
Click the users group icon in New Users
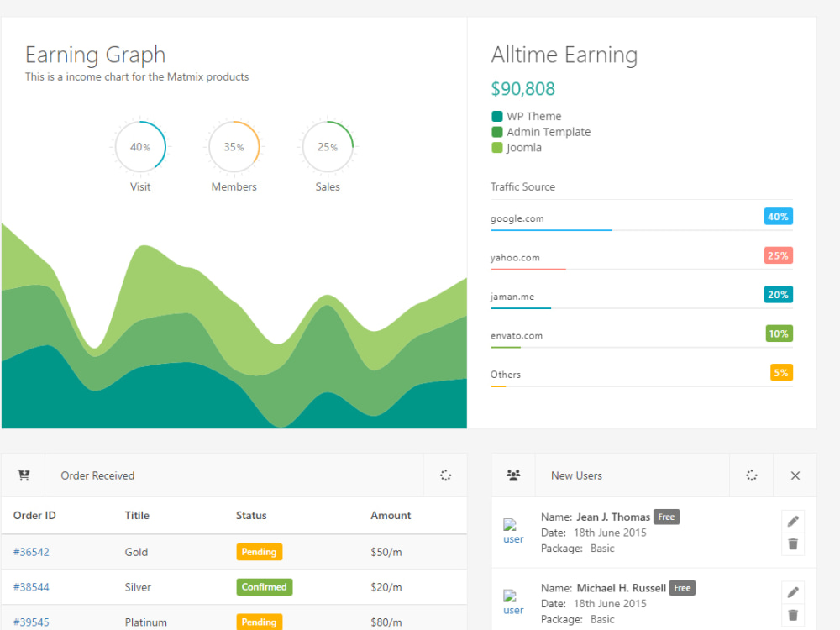pyautogui.click(x=513, y=475)
